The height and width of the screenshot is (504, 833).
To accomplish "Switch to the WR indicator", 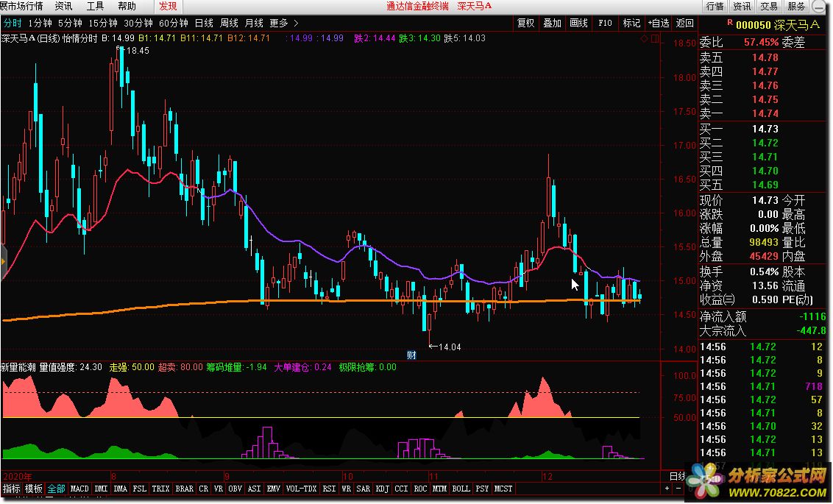I will point(347,489).
